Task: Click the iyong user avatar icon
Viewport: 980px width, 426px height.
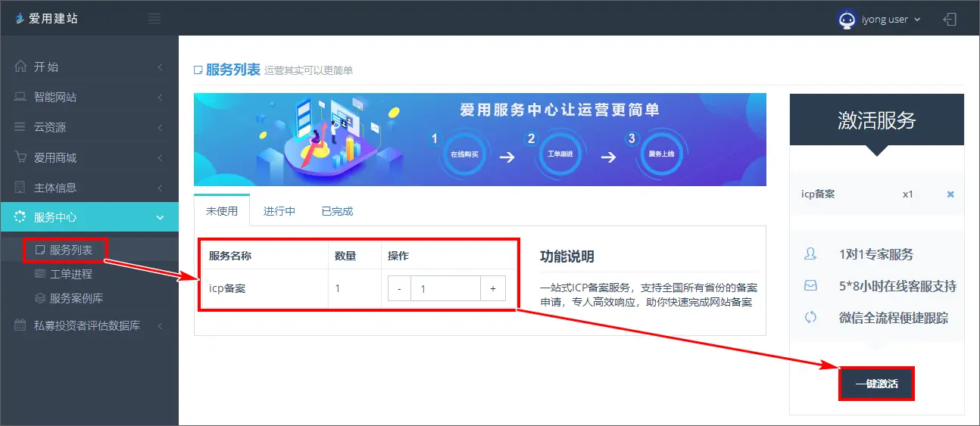Action: pyautogui.click(x=847, y=20)
